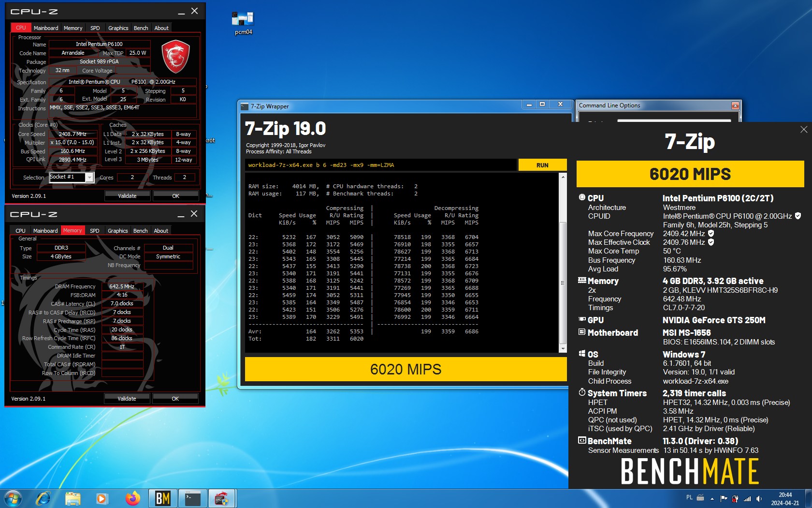Click the 6020 MIPS bar in 7-Zip Wrapper
812x508 pixels.
coord(406,369)
